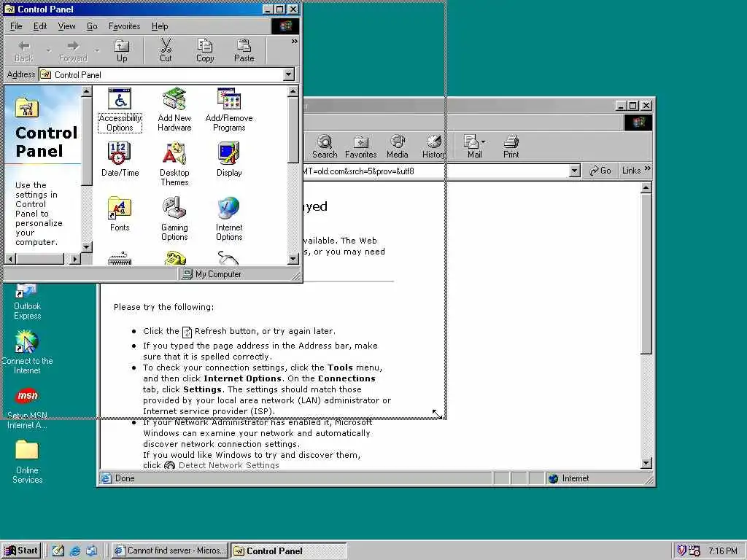
Task: Expand the Control Panel Address dropdown
Action: pos(288,75)
